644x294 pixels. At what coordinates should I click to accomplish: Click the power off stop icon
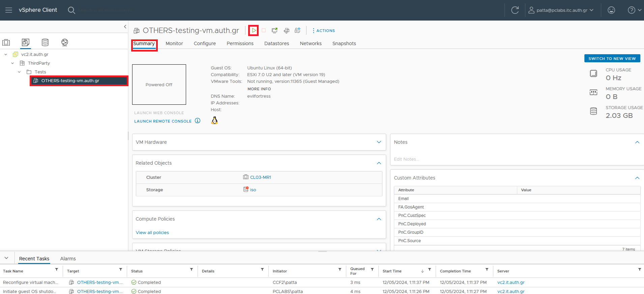pyautogui.click(x=264, y=31)
